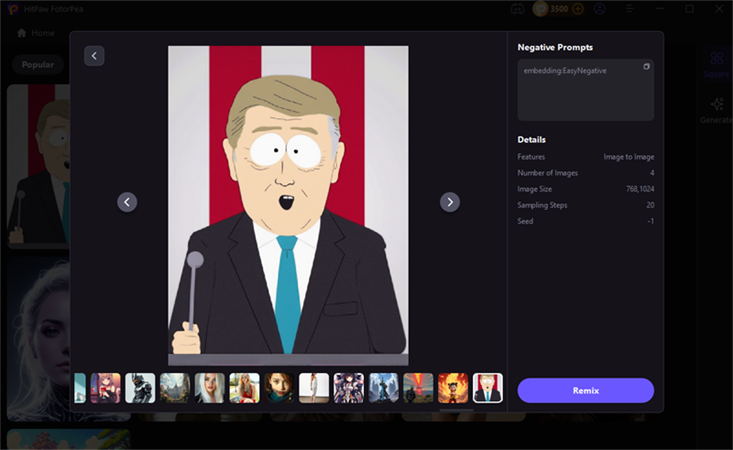Select the sunset landscape thumbnail
This screenshot has width=733, height=450.
(x=418, y=388)
